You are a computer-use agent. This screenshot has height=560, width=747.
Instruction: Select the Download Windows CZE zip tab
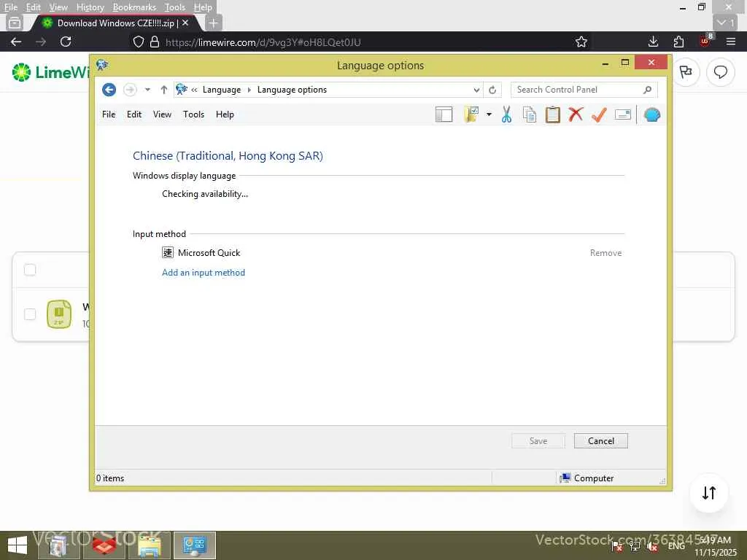pos(116,23)
